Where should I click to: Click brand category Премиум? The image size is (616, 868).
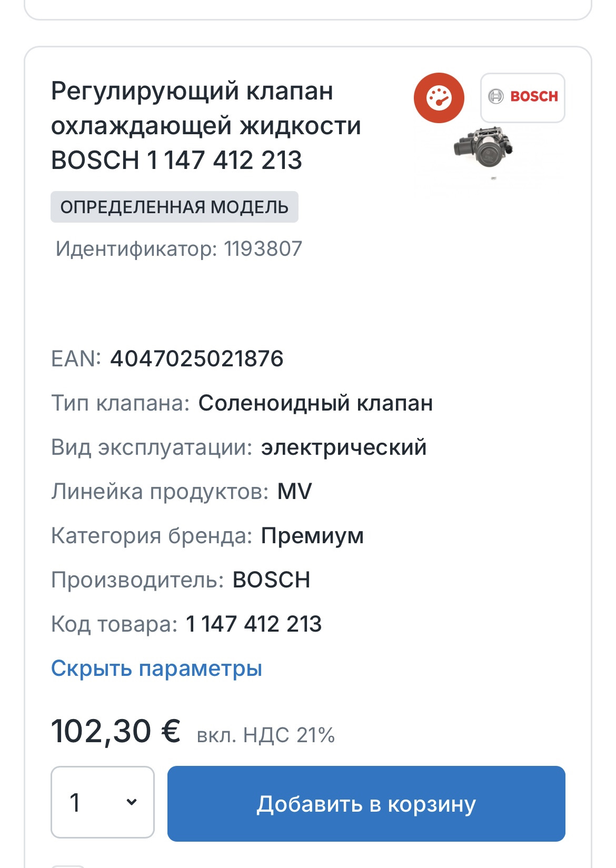coord(313,537)
